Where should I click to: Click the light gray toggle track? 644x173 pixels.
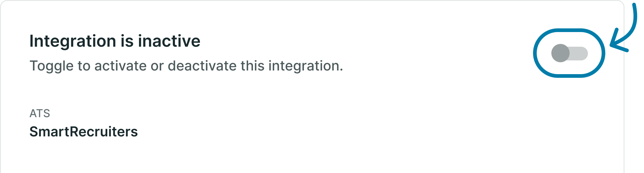click(x=580, y=53)
